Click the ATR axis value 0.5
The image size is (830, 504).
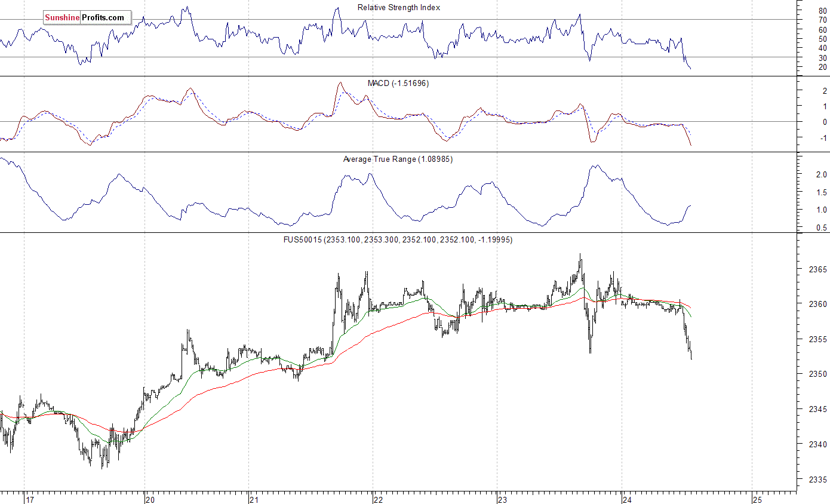tap(821, 228)
